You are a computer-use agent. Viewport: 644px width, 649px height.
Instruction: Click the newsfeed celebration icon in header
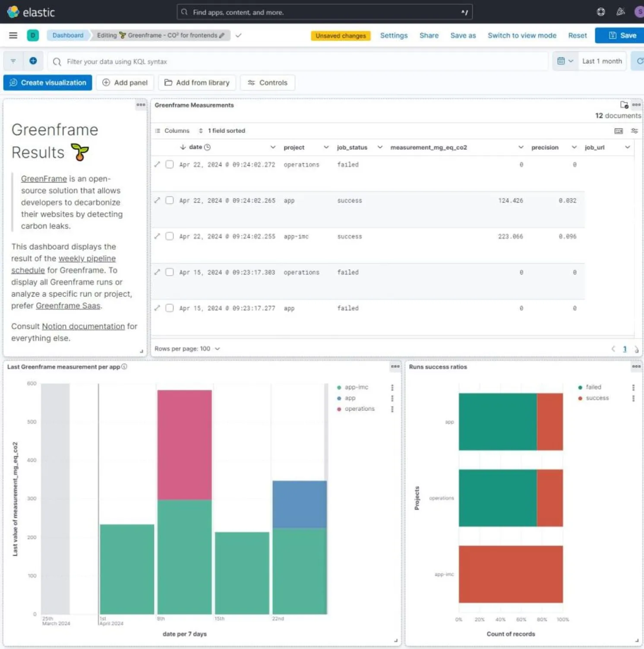620,12
